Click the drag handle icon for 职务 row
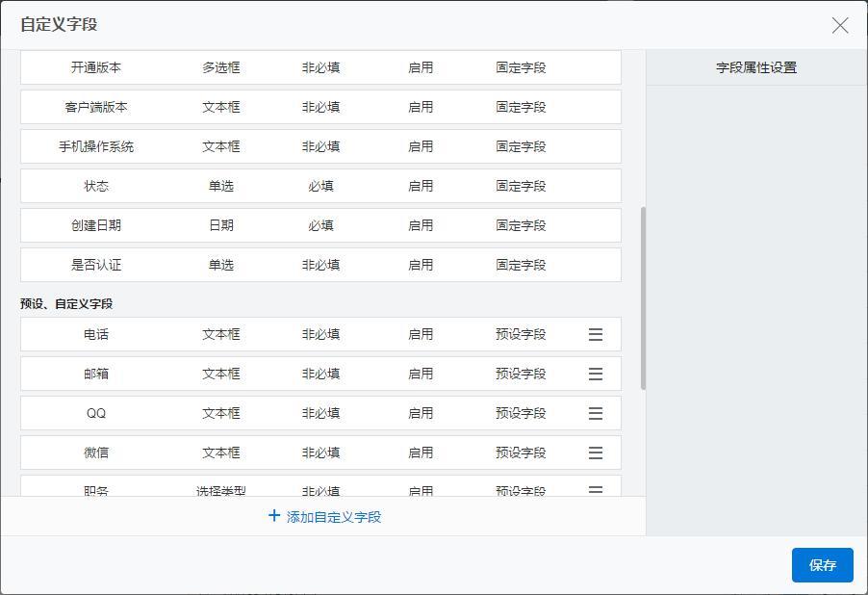The width and height of the screenshot is (868, 595). point(596,490)
